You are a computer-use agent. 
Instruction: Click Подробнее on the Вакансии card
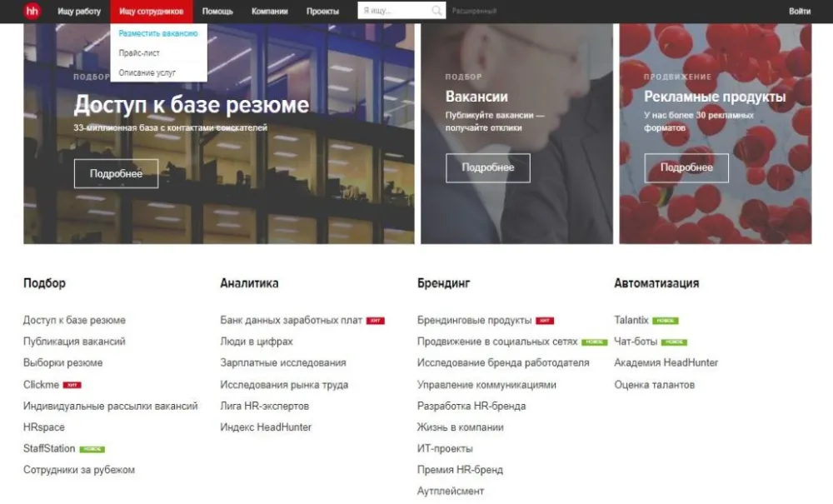pos(487,167)
